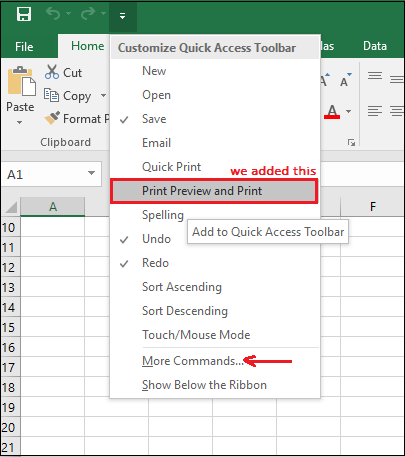Screen dimensions: 405x457
Task: Click cell in column A row 12
Action: coord(53,267)
